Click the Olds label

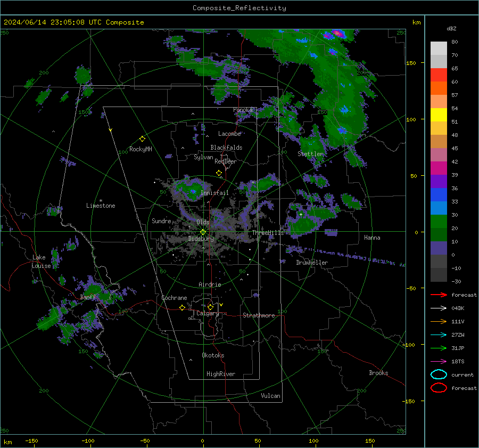(203, 222)
